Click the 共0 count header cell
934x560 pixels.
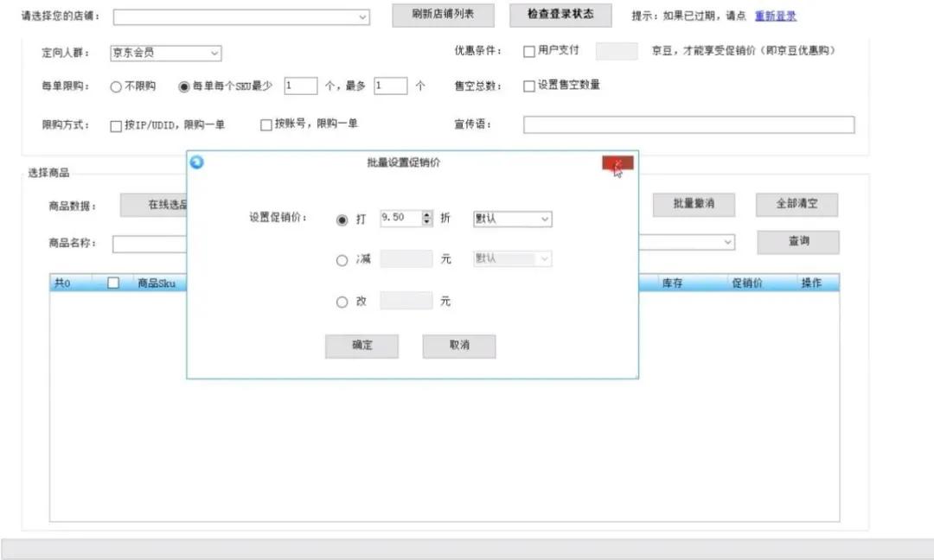pyautogui.click(x=62, y=283)
